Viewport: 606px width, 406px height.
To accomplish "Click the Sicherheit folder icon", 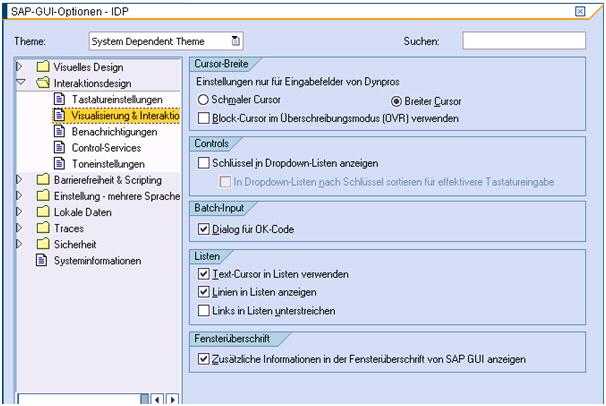I will click(42, 244).
